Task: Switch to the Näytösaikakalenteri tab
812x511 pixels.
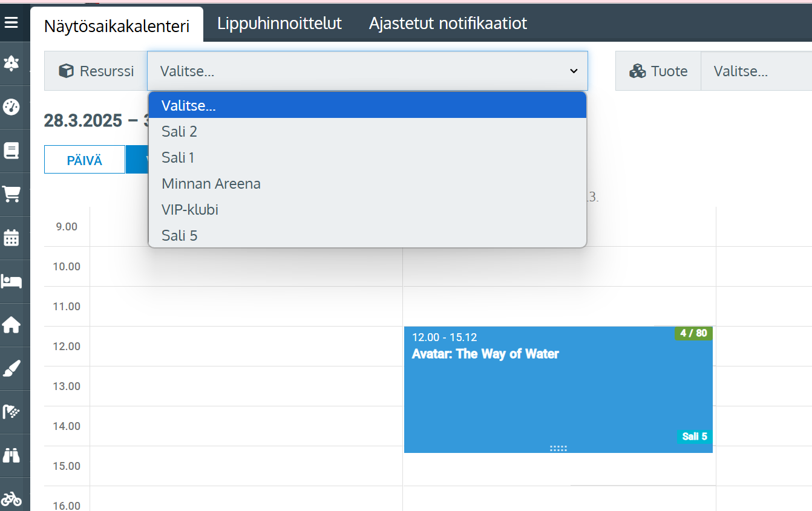Action: tap(117, 26)
